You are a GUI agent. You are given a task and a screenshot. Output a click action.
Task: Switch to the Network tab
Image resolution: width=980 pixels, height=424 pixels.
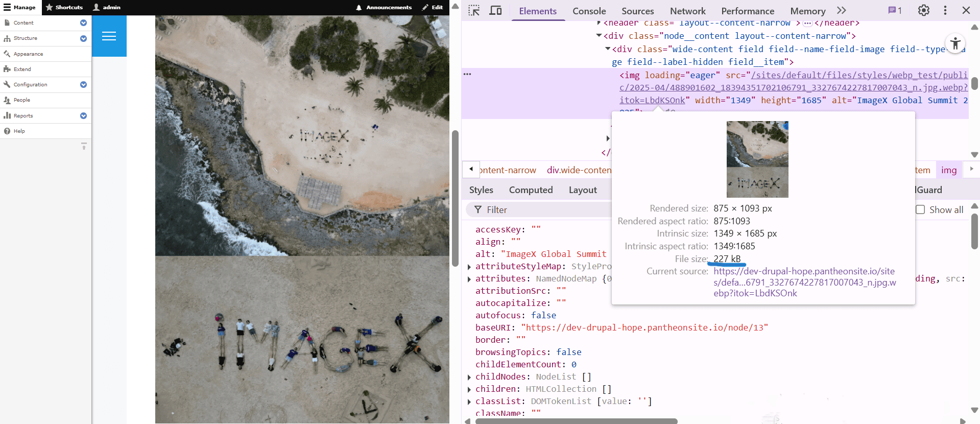pos(687,11)
